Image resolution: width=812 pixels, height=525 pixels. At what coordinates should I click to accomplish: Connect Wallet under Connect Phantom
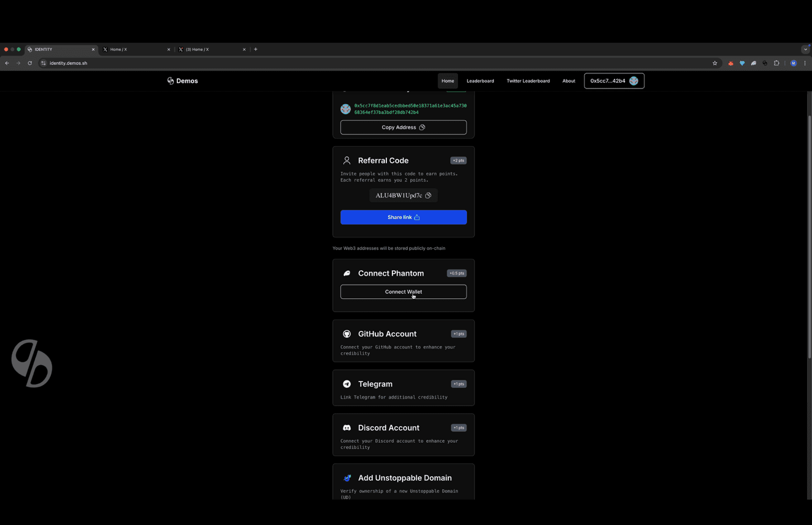[x=403, y=291]
